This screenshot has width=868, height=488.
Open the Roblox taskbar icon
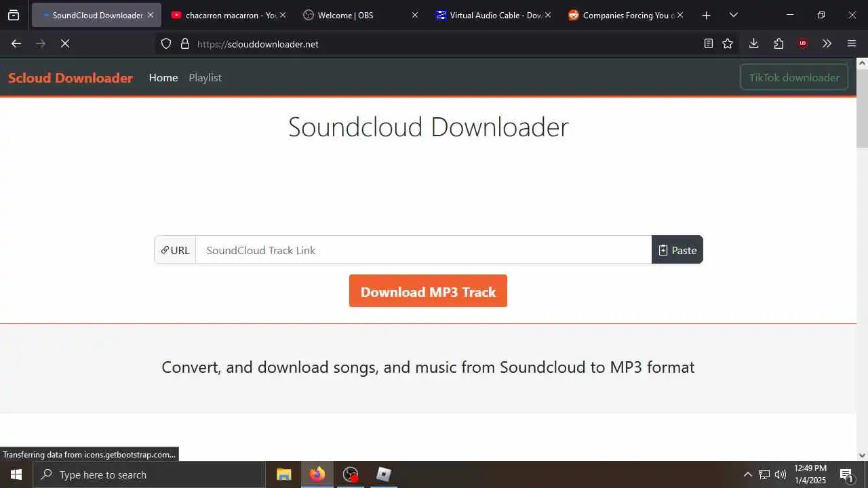click(x=384, y=474)
